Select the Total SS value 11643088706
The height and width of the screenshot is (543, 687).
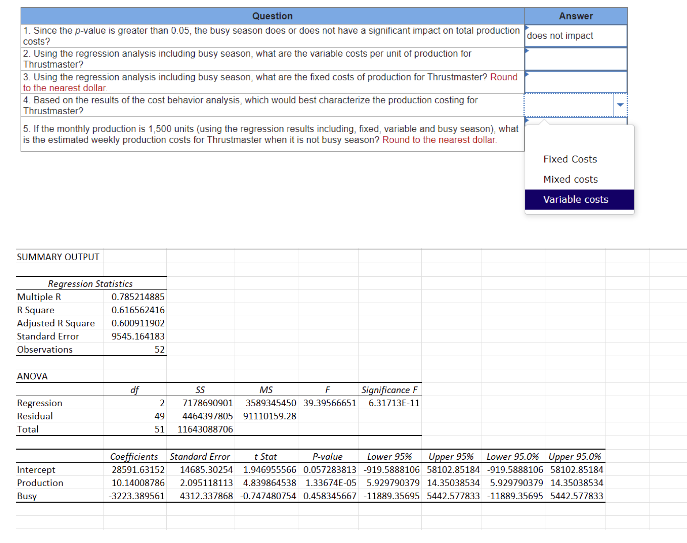(205, 429)
